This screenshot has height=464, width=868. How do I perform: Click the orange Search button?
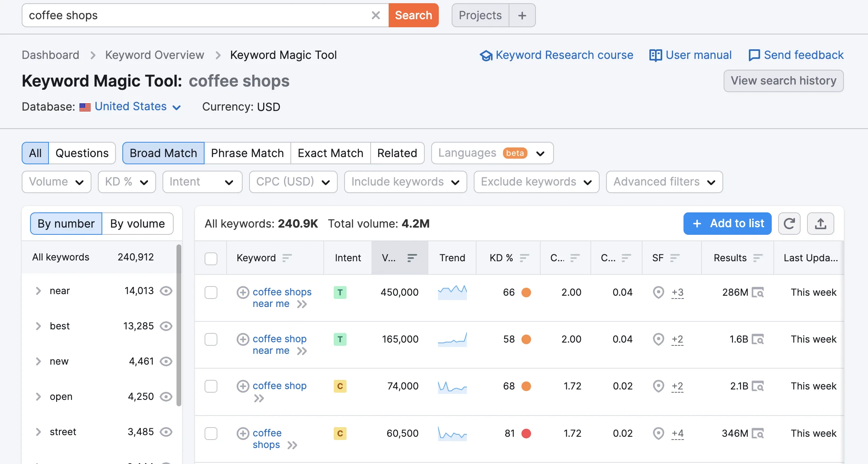(x=414, y=15)
